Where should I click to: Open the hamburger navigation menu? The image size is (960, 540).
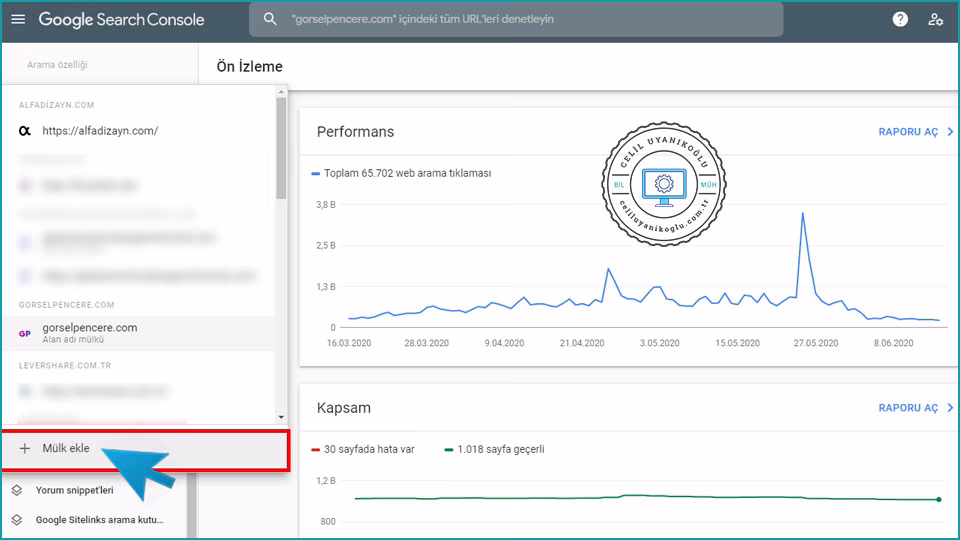pos(18,19)
